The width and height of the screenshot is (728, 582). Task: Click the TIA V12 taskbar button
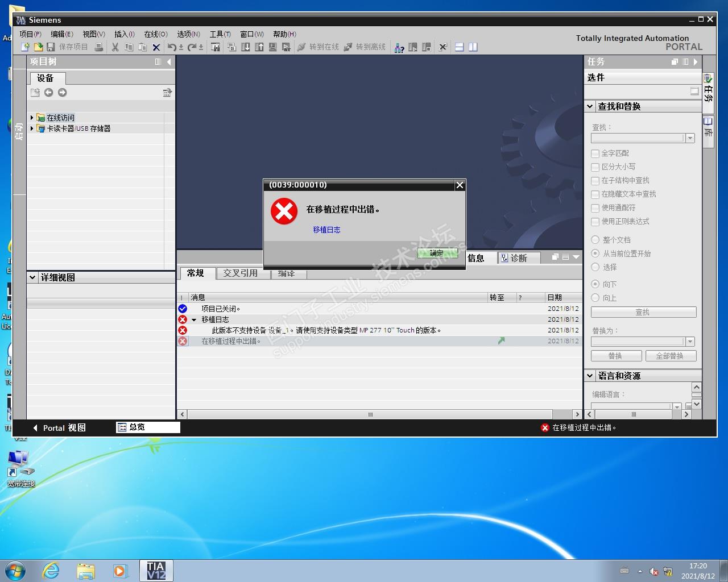pyautogui.click(x=156, y=570)
